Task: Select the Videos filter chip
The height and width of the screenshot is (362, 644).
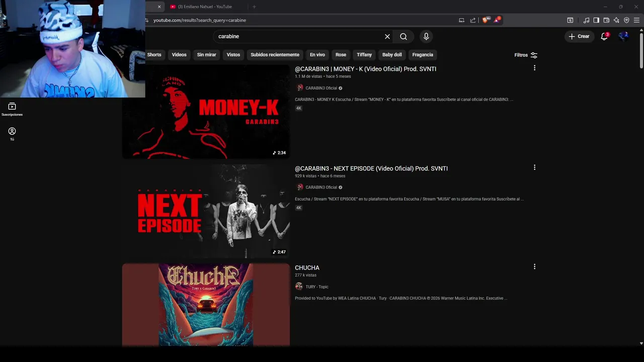Action: (x=179, y=55)
